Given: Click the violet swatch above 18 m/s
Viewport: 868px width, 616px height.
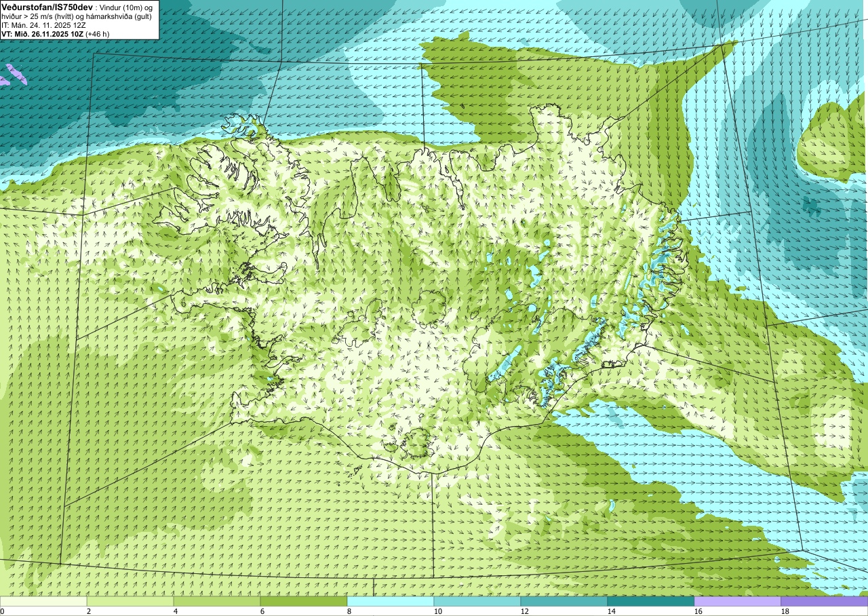Looking at the screenshot, I should [825, 601].
